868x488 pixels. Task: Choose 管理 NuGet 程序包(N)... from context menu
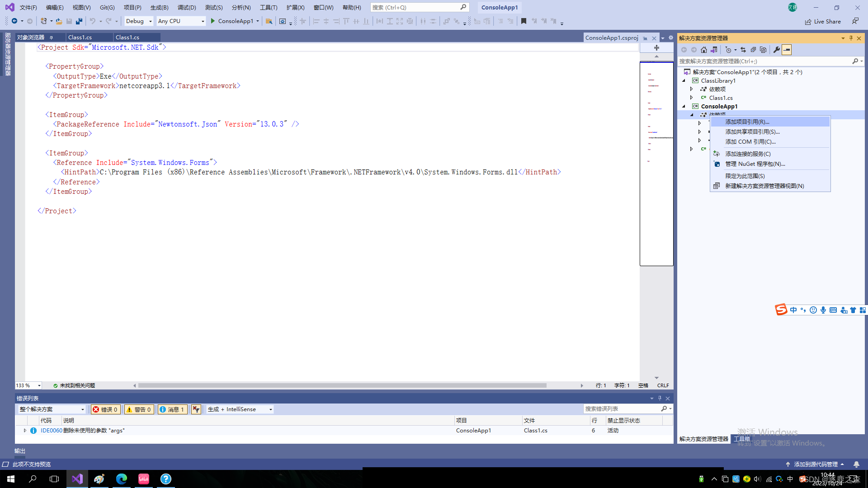(x=770, y=164)
